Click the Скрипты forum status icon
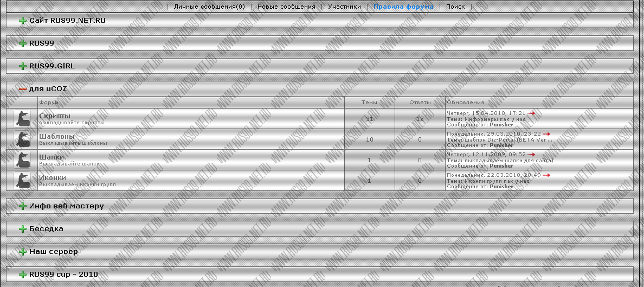 coord(22,118)
